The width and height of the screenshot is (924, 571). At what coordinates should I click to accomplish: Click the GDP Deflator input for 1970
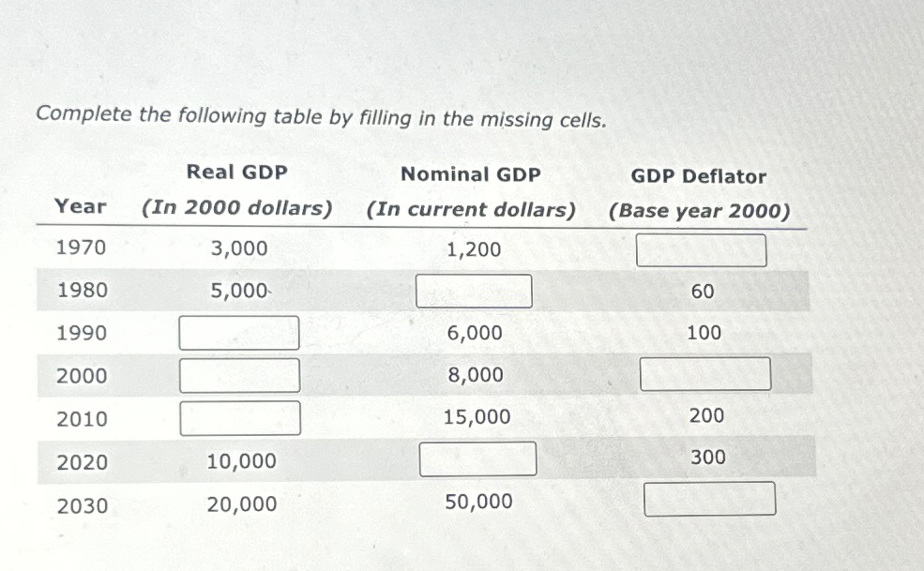[701, 249]
